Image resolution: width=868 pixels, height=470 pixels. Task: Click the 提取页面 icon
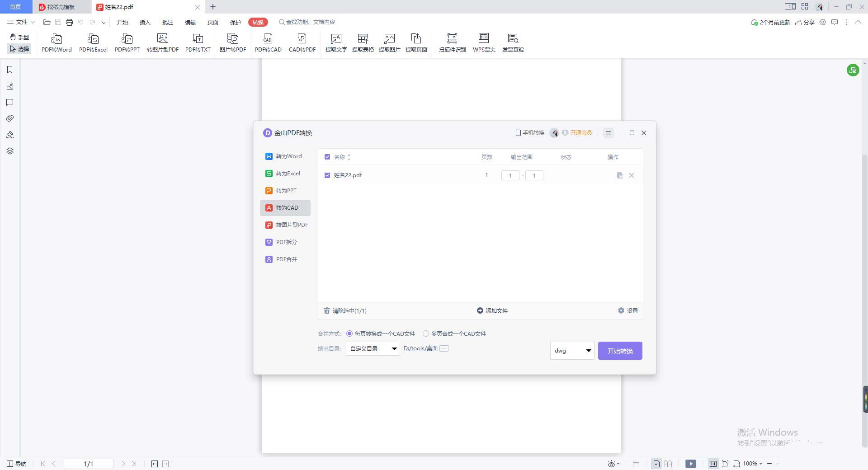(x=416, y=43)
